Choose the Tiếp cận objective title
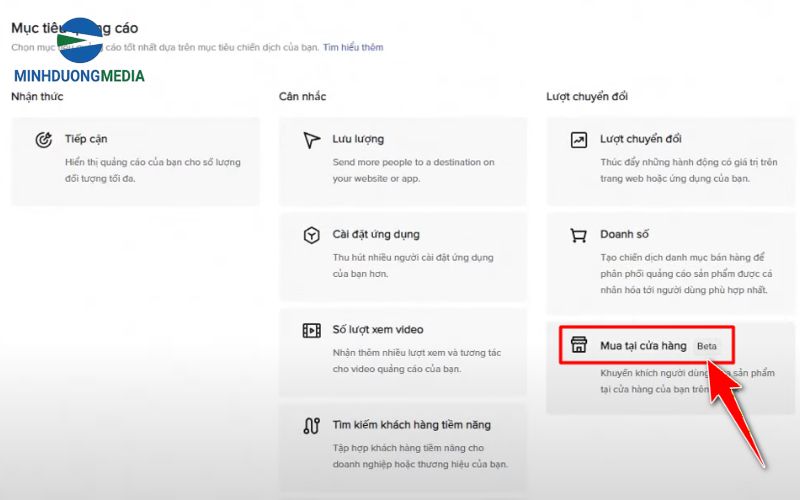The height and width of the screenshot is (500, 800). click(88, 139)
